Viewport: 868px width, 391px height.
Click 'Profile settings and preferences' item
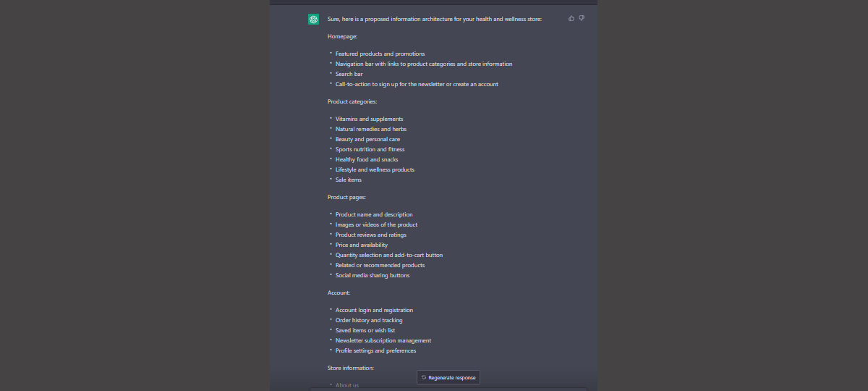click(x=375, y=350)
